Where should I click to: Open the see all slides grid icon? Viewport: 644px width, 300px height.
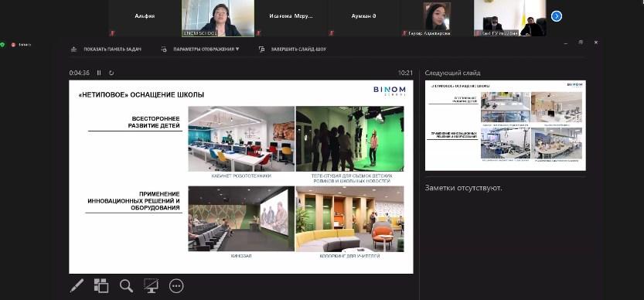coord(101,285)
